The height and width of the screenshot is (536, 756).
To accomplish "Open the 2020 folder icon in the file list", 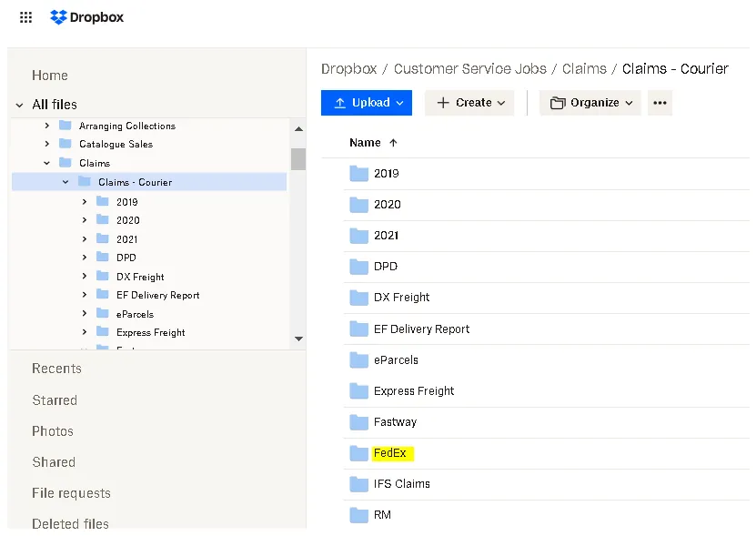I will (358, 205).
